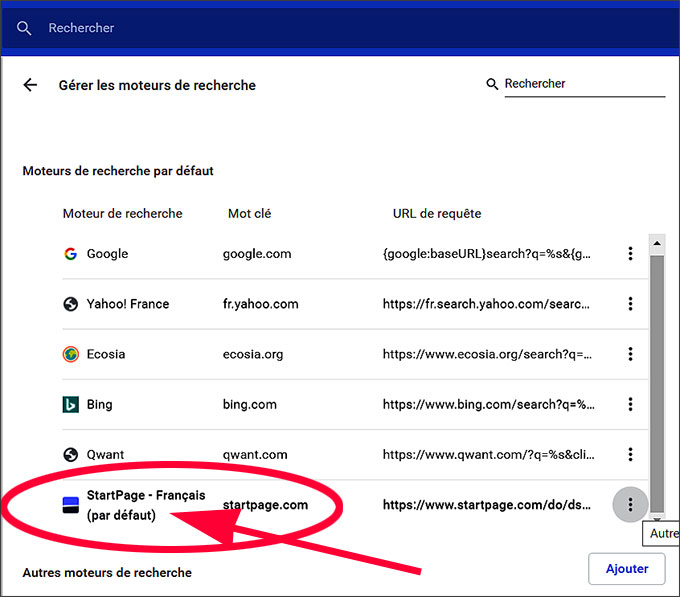The height and width of the screenshot is (597, 680).
Task: Click the bing.com keyword
Action: [x=250, y=405]
